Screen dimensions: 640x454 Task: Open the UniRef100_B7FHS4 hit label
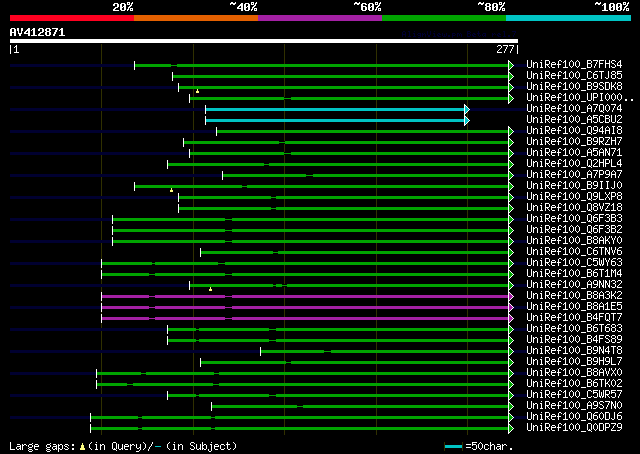pyautogui.click(x=574, y=65)
